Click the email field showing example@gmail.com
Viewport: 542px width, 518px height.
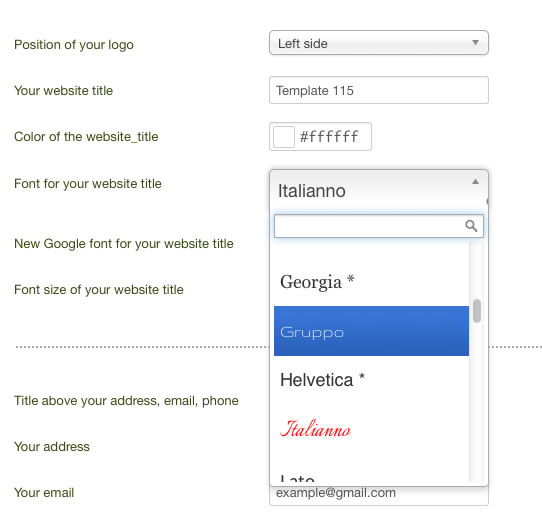click(379, 495)
